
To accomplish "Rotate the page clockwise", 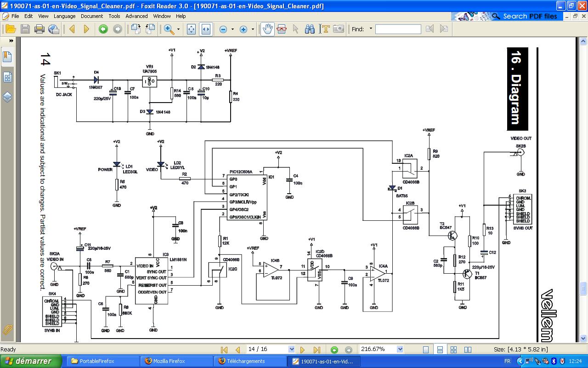I will pos(136,29).
